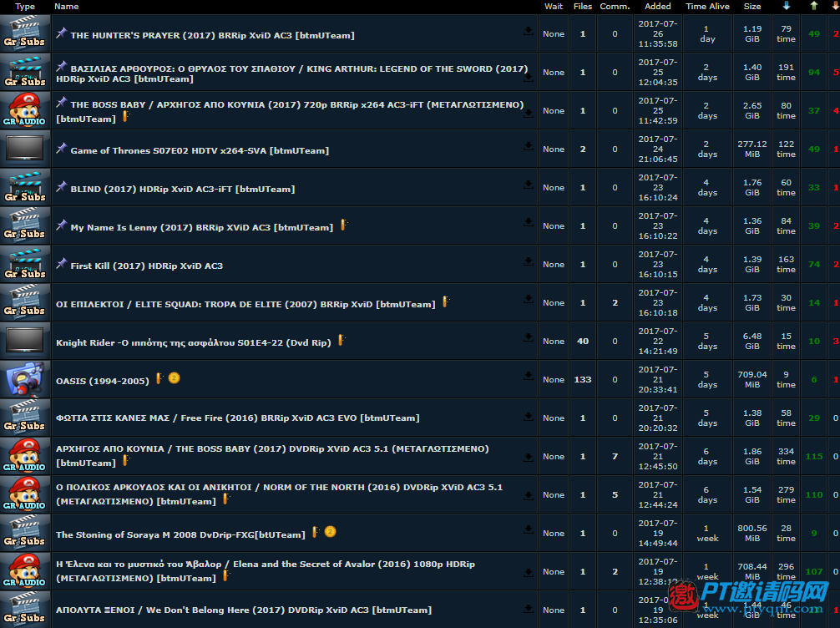The width and height of the screenshot is (840, 628).
Task: Click the file count "40" in Knight Rider row
Action: tap(582, 342)
